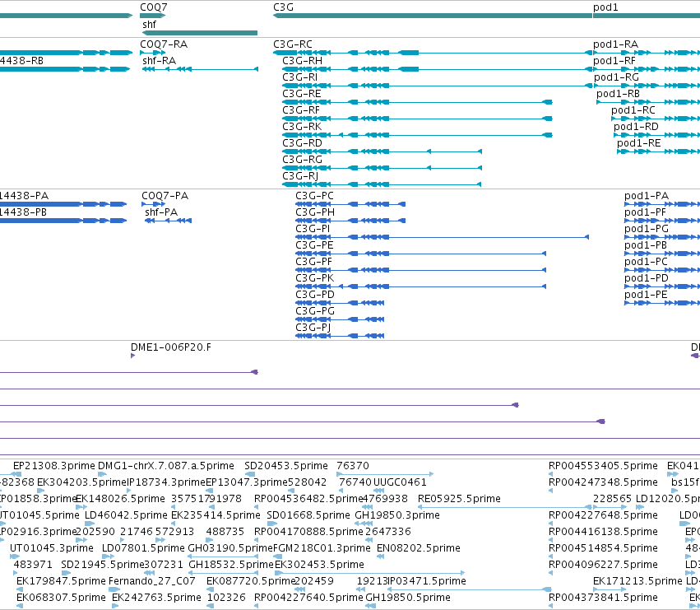Image resolution: width=700 pixels, height=610 pixels.
Task: Open the pod1-PG protein label
Action: [x=647, y=229]
